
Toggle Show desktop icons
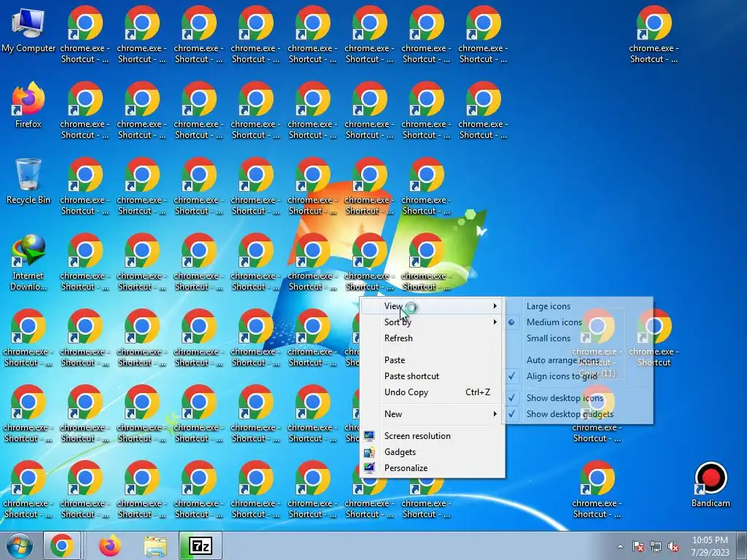(578, 398)
